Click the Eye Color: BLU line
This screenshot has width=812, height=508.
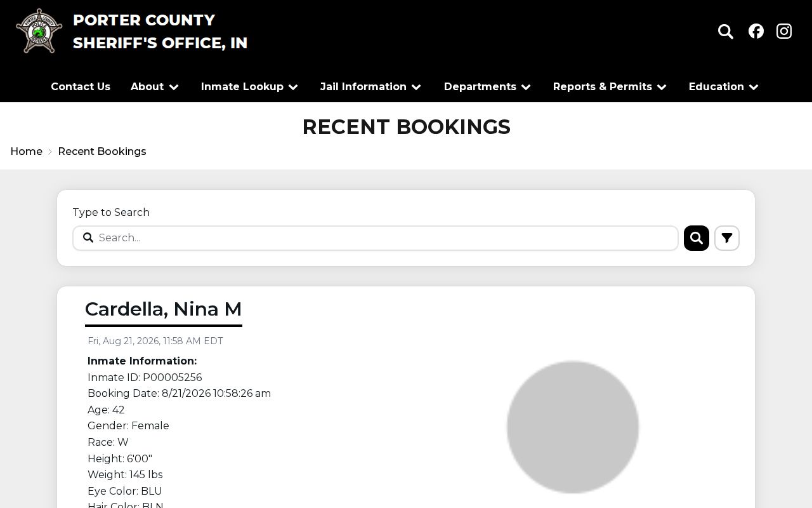coord(125,491)
